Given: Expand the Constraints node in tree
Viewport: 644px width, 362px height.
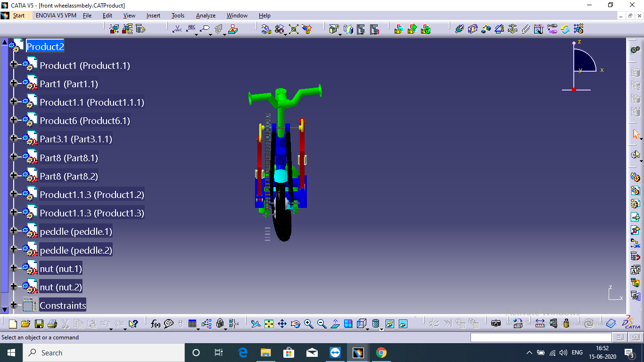Looking at the screenshot, I should point(13,305).
